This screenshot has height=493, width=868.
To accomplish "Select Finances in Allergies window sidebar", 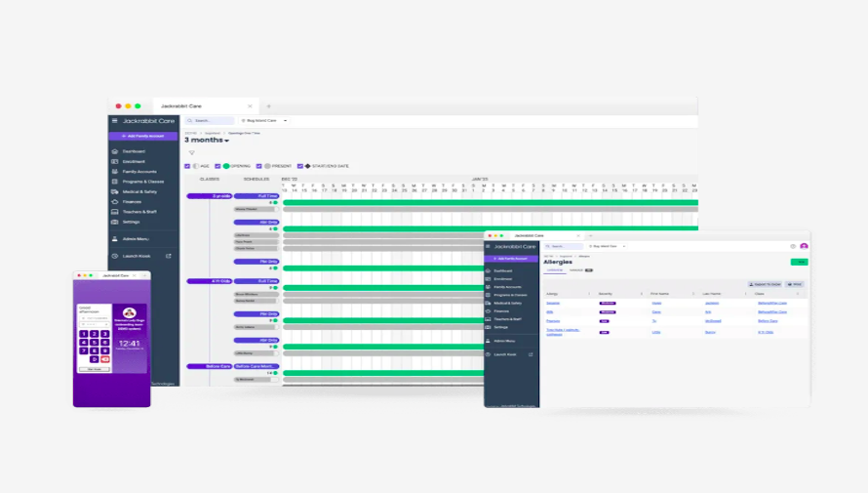I will (501, 311).
